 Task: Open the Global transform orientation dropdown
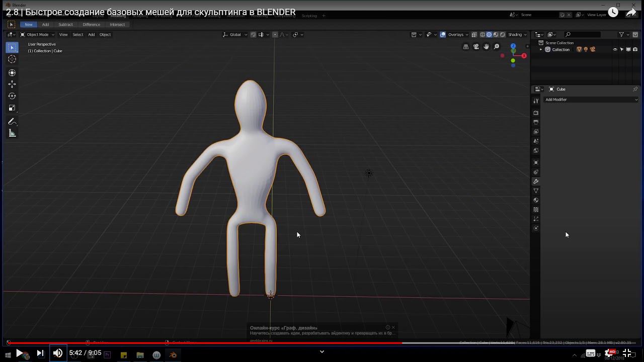[235, 35]
